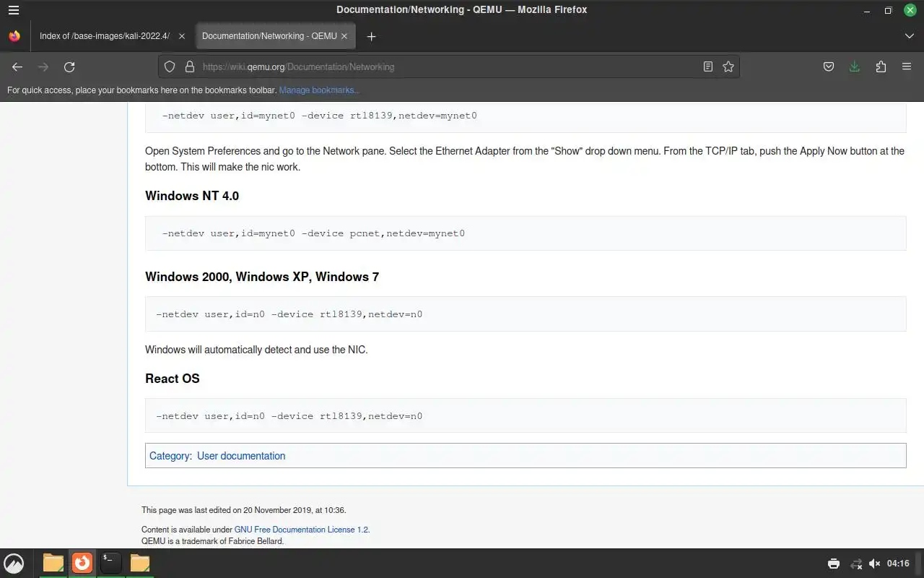The width and height of the screenshot is (924, 578).
Task: Click the 'last edited on 20 November 2019' text
Action: 243,510
